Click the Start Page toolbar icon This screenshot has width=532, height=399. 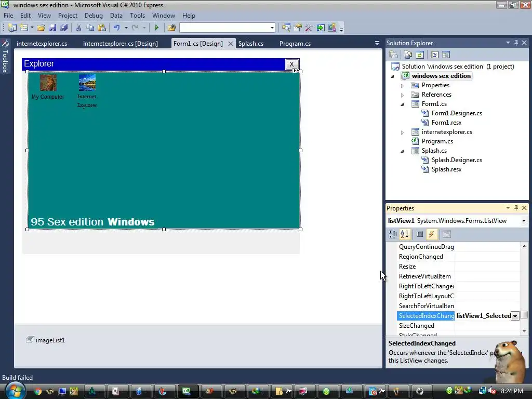[x=320, y=28]
